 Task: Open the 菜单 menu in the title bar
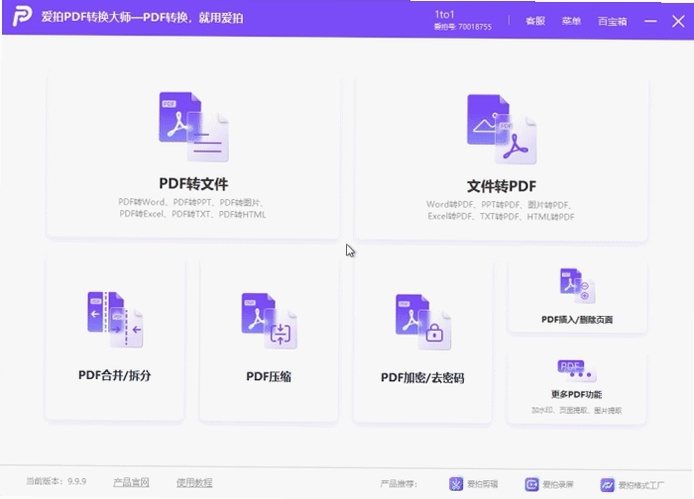571,21
